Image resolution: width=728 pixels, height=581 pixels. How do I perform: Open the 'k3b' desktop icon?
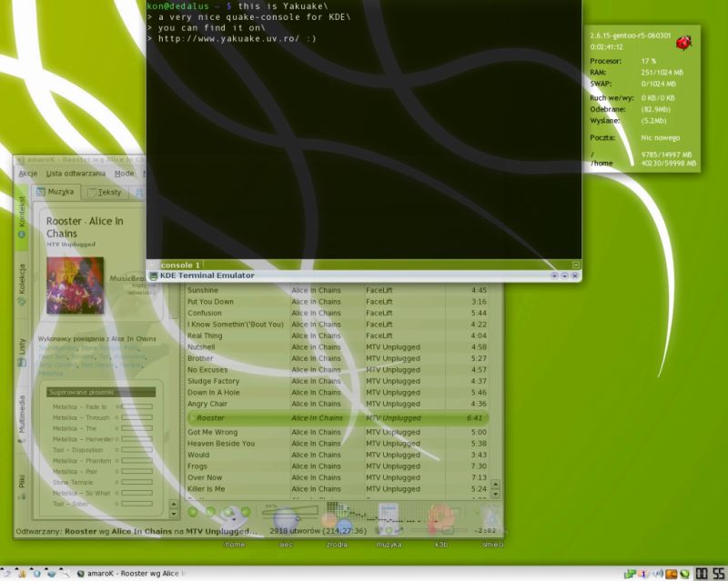440,526
